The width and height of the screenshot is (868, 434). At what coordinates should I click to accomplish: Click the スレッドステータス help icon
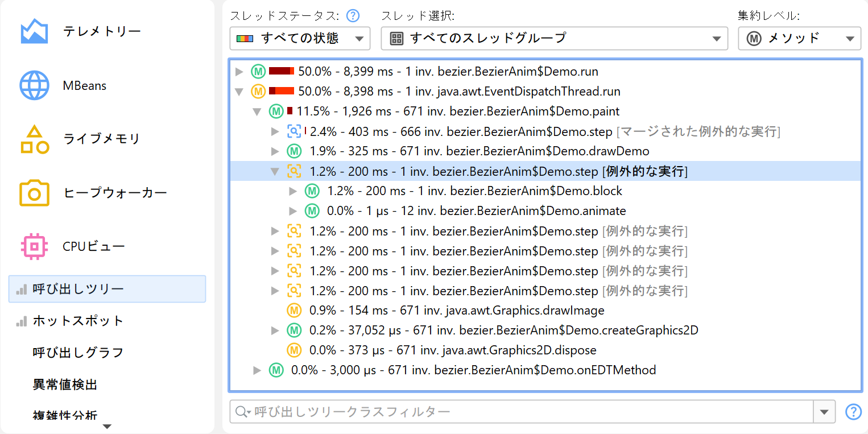point(353,15)
